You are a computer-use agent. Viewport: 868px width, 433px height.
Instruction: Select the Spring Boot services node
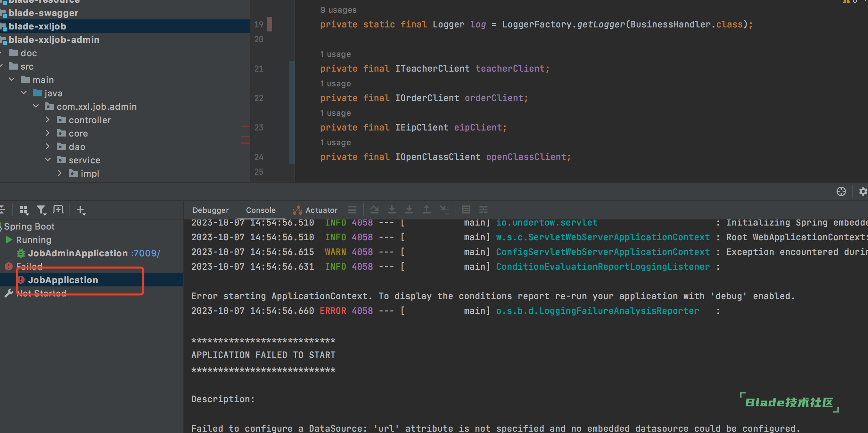coord(29,226)
